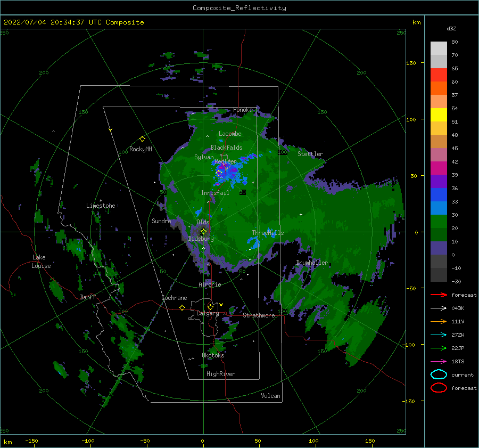Click the Cochrane city label
Screen dimensions: 479x448
coord(174,298)
